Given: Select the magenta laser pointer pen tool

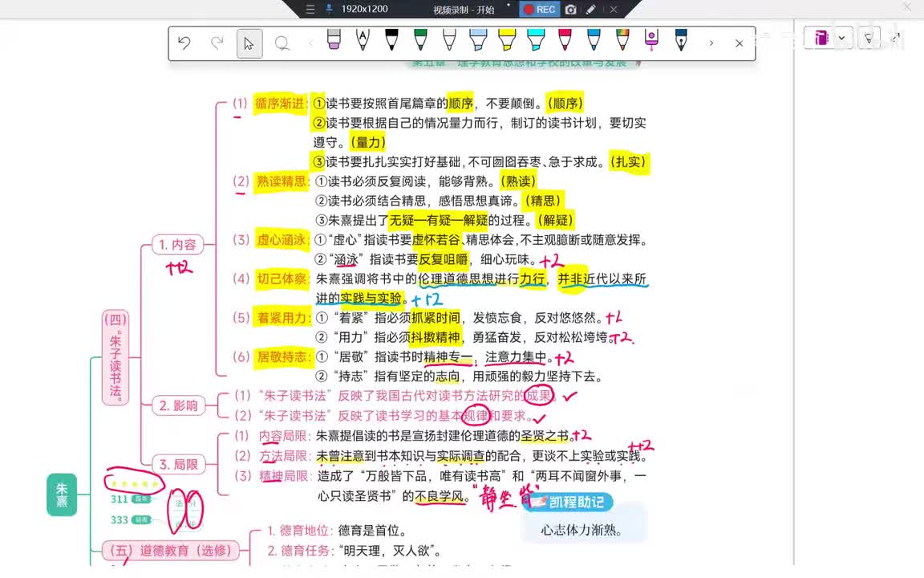Looking at the screenshot, I should pos(651,39).
